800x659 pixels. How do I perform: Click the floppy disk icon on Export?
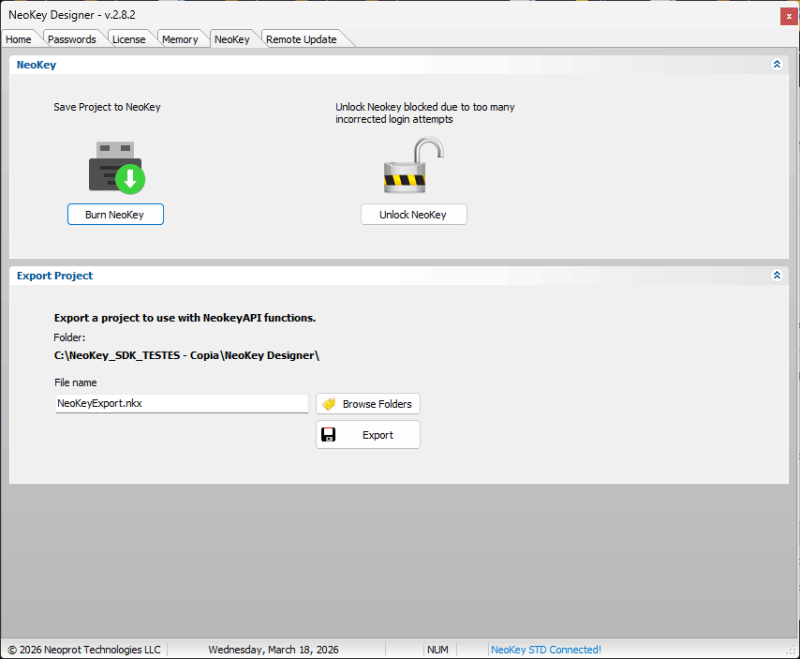coord(329,435)
